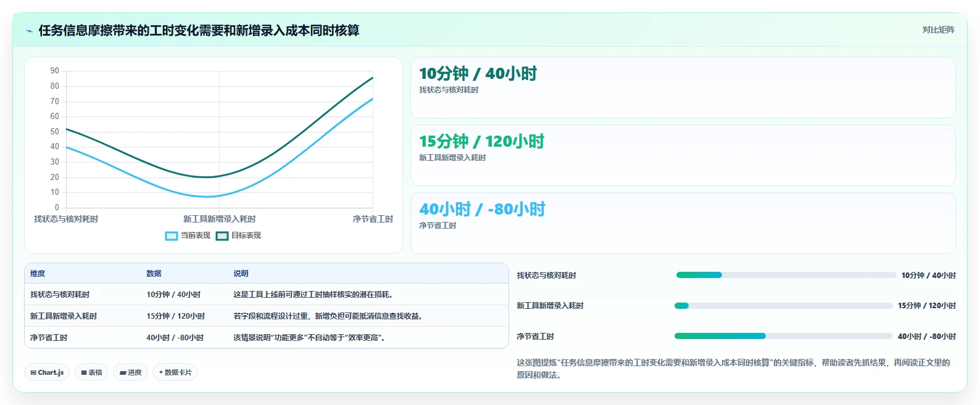Screen dimensions: 980x405
Task: Select table cell 净节省工时
Action: pos(49,338)
